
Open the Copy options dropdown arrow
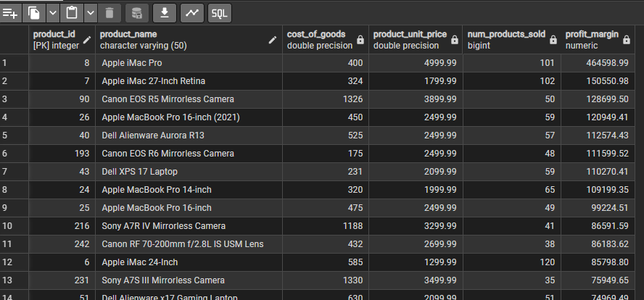click(53, 13)
